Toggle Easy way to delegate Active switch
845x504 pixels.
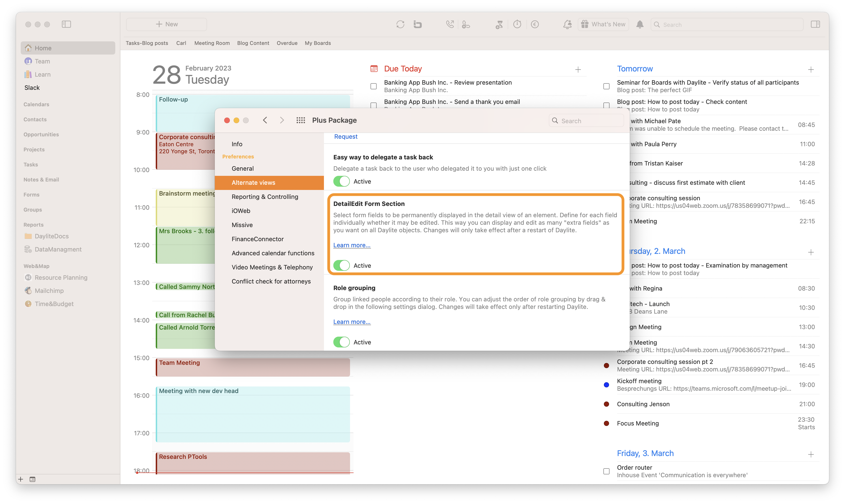point(342,181)
